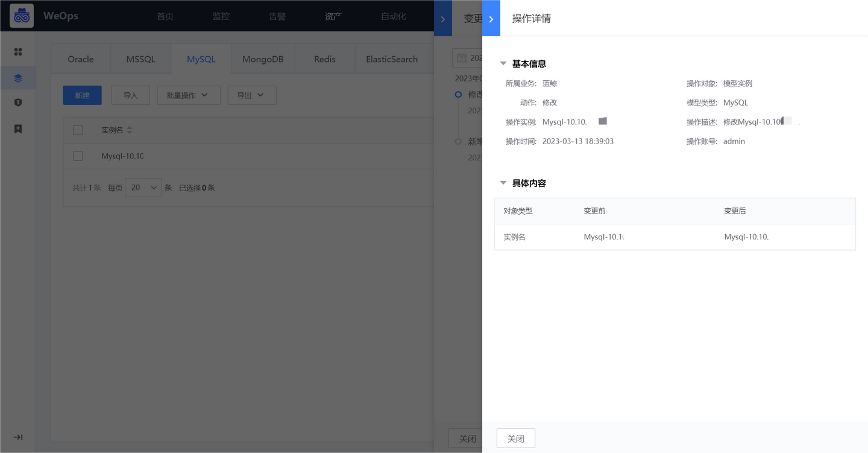Select the 新增 timeline node

[x=458, y=141]
